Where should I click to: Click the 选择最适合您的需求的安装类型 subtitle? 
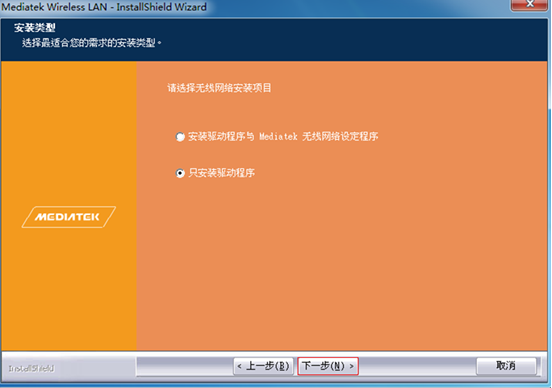pyautogui.click(x=91, y=43)
